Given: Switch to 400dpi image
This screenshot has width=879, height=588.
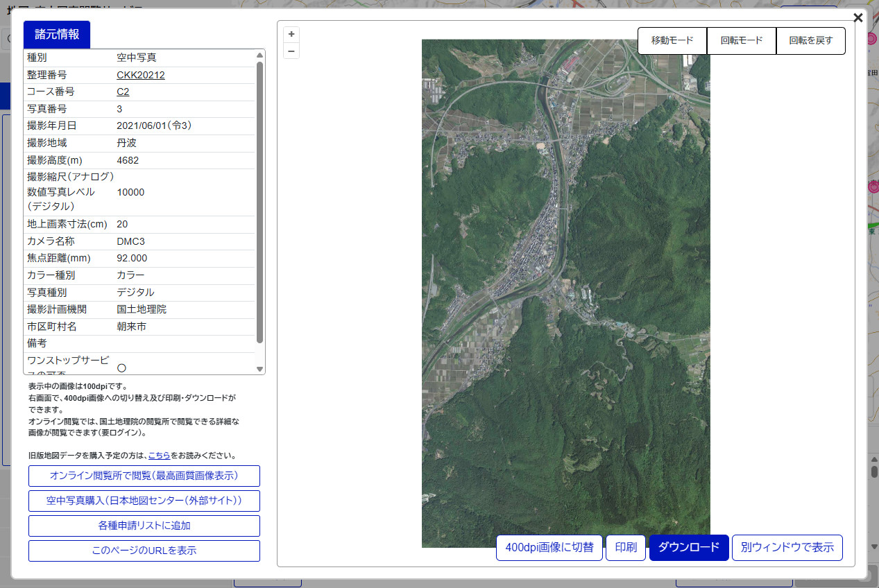Looking at the screenshot, I should [549, 547].
